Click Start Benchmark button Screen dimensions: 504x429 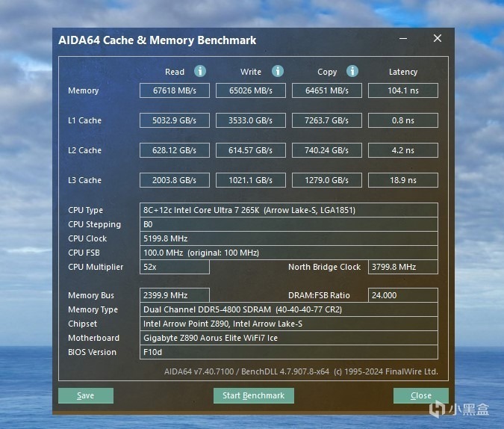click(254, 395)
